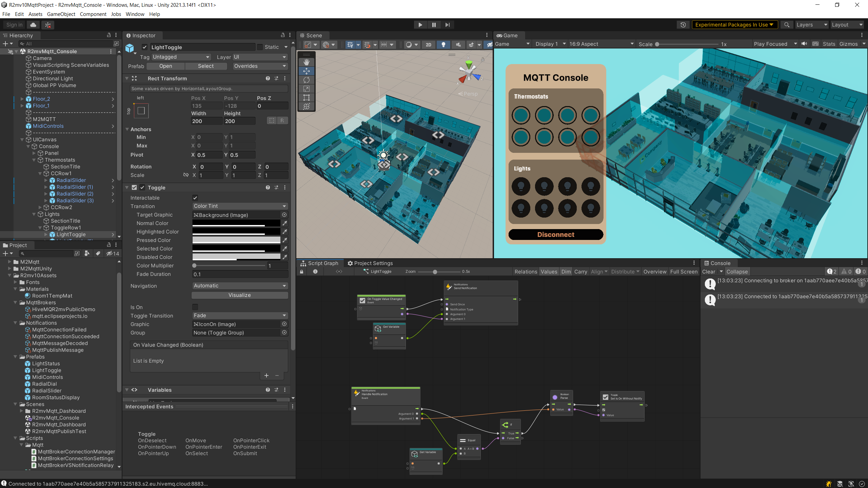The width and height of the screenshot is (868, 488).
Task: Open Toggle component preset icon
Action: point(276,187)
